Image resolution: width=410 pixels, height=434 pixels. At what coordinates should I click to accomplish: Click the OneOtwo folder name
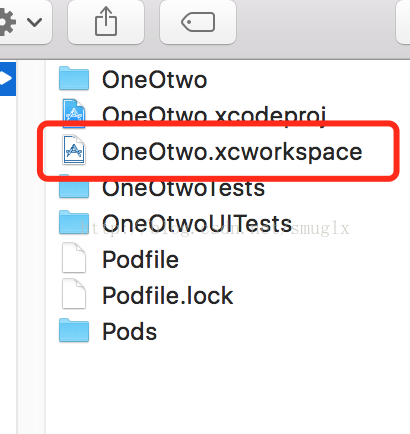[x=154, y=80]
